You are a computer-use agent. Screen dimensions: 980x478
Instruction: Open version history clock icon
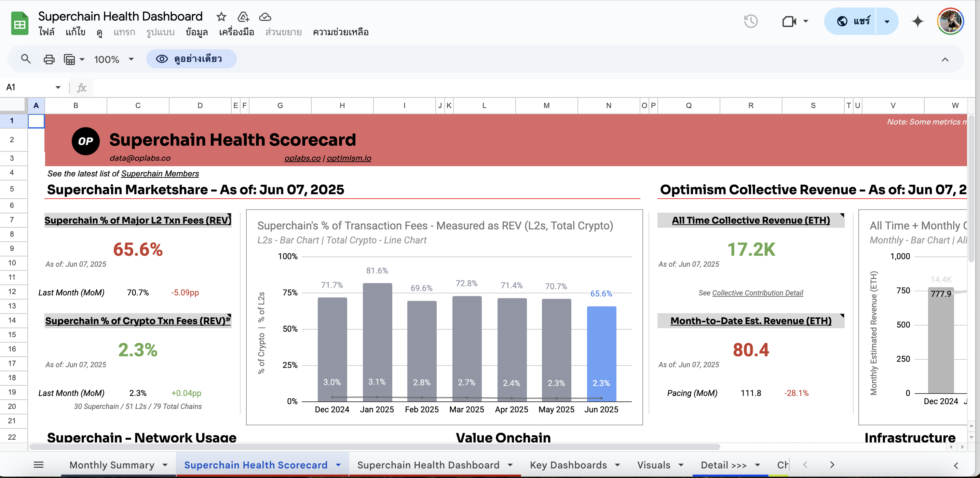(x=751, y=21)
